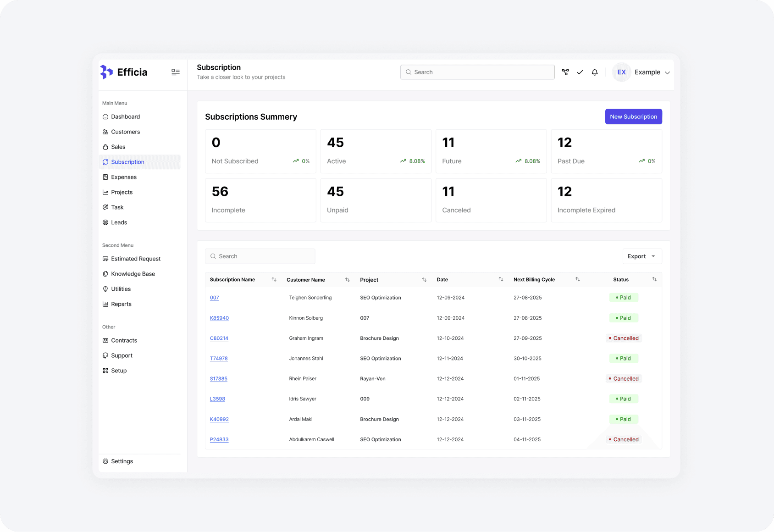Open the Customers menu item
This screenshot has height=532, width=774.
click(139, 132)
